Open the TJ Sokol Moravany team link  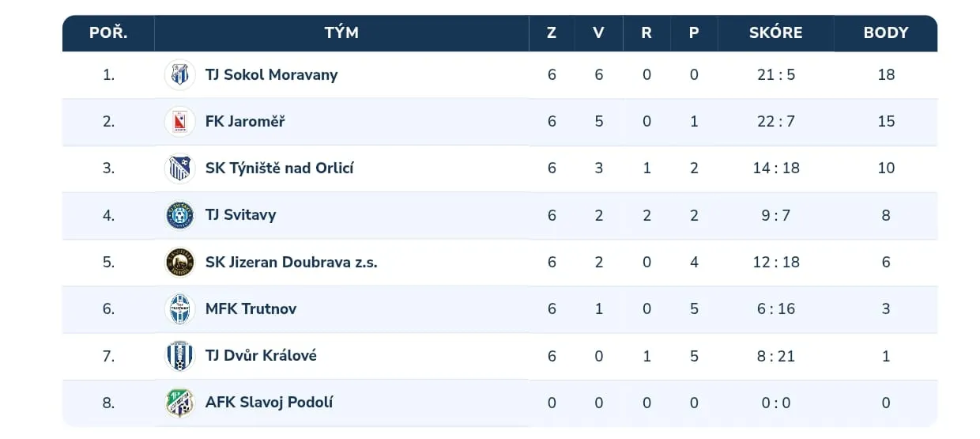click(x=271, y=75)
